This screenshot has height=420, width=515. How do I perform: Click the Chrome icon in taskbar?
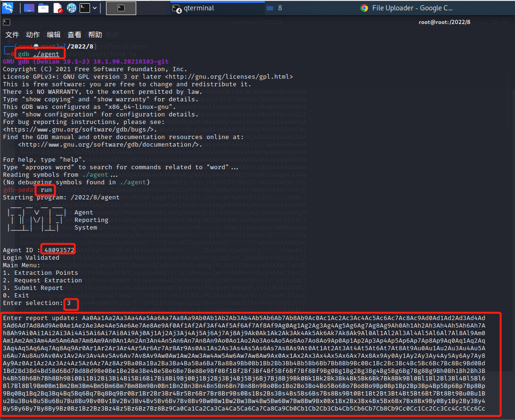pyautogui.click(x=364, y=8)
